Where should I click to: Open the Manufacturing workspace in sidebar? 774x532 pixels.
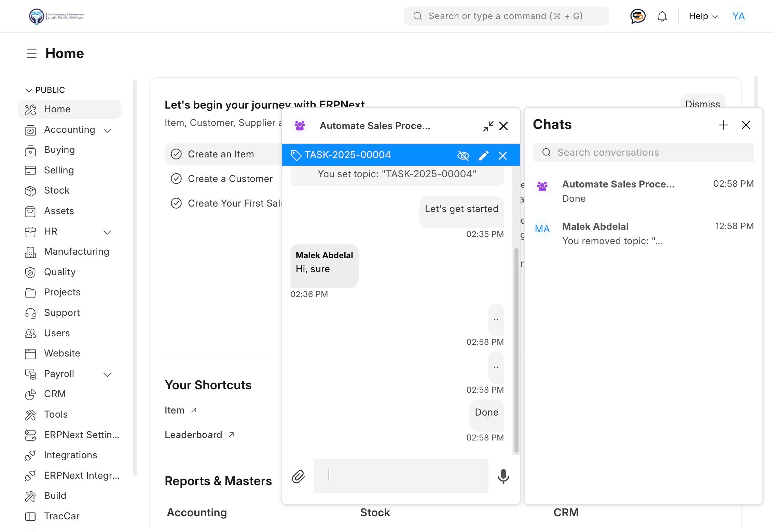[77, 252]
